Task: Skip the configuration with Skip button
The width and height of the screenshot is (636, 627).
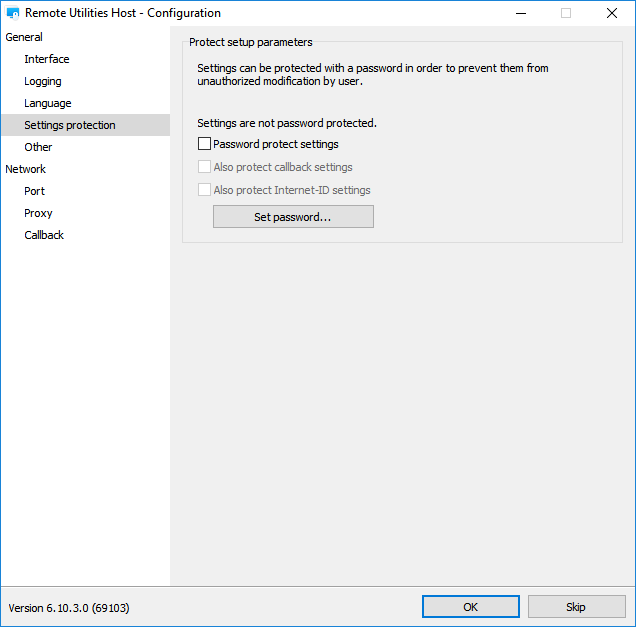Action: tap(576, 607)
